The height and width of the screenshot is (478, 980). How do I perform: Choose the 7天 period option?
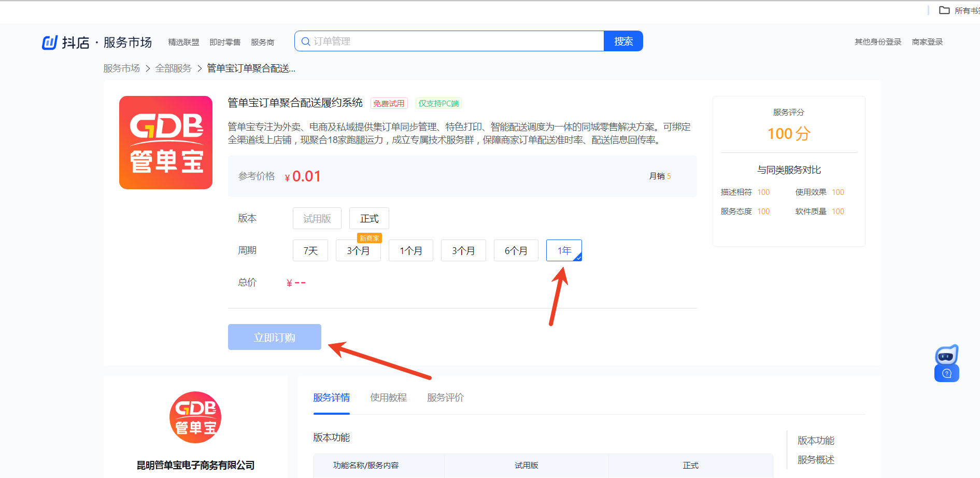coord(310,251)
